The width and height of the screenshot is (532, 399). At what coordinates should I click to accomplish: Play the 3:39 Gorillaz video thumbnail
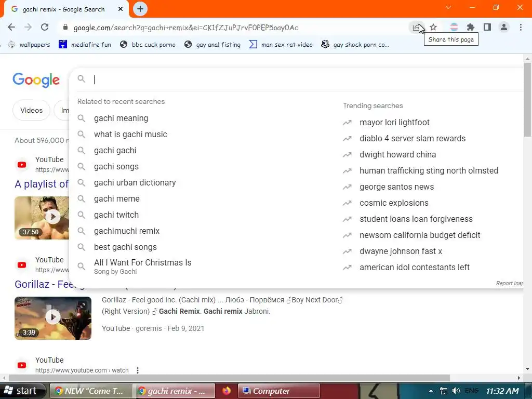coord(53,318)
